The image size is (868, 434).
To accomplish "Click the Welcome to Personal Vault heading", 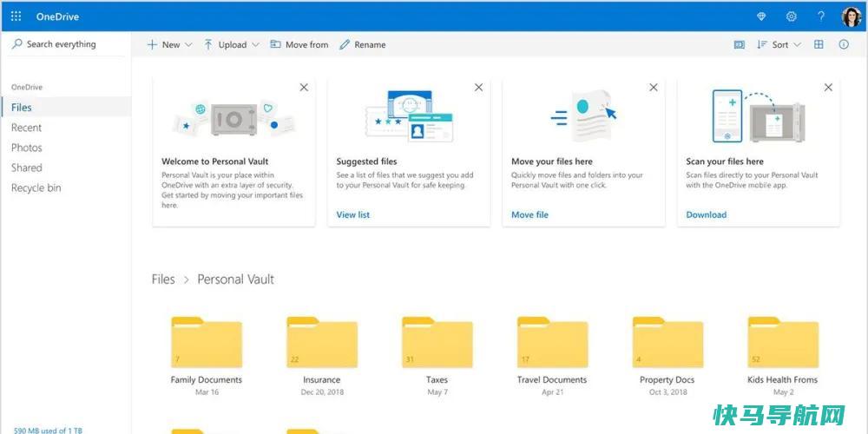I will (x=214, y=161).
